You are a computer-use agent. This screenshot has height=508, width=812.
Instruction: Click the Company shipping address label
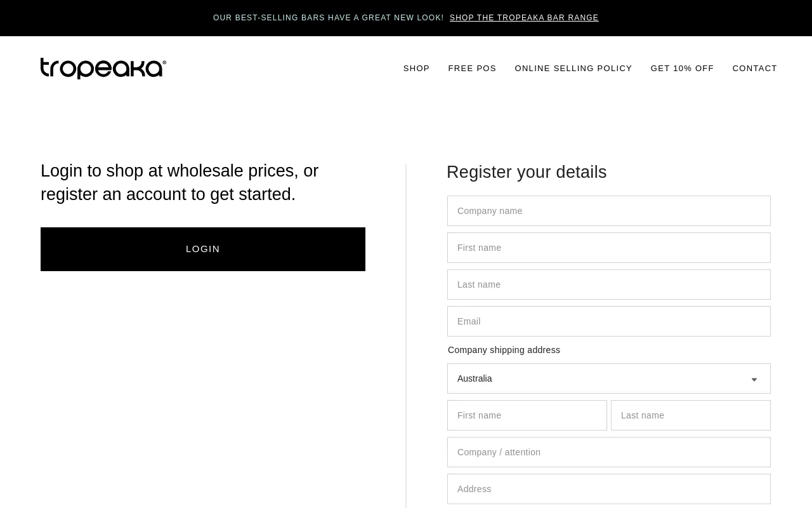[x=504, y=350]
